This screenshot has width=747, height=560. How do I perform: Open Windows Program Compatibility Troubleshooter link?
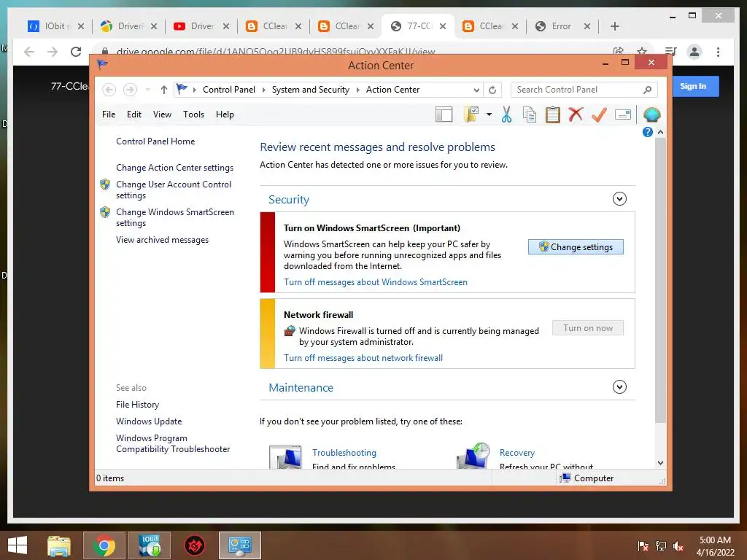click(173, 443)
